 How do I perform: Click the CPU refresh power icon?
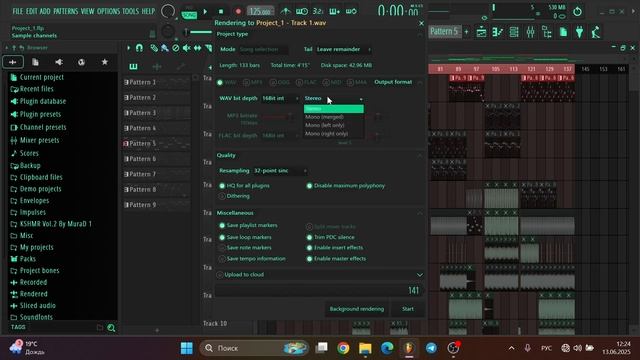click(577, 11)
